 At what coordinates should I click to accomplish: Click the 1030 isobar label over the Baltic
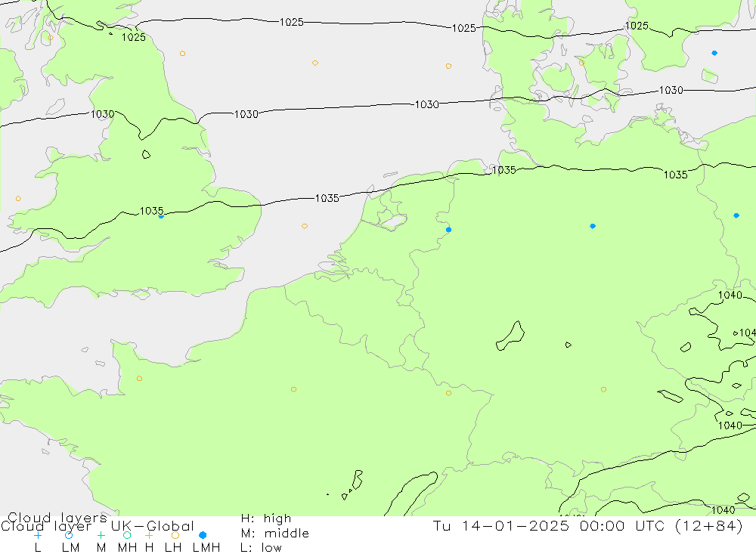click(671, 90)
